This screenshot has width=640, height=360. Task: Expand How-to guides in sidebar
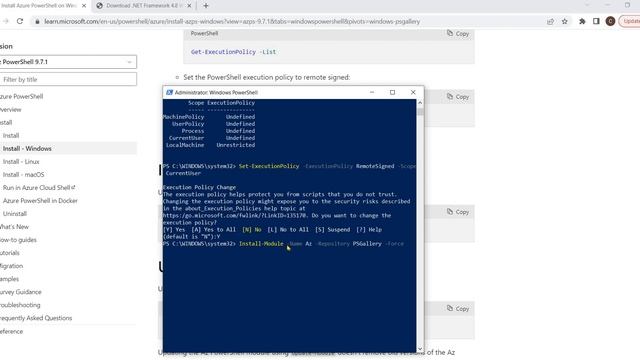pyautogui.click(x=18, y=240)
